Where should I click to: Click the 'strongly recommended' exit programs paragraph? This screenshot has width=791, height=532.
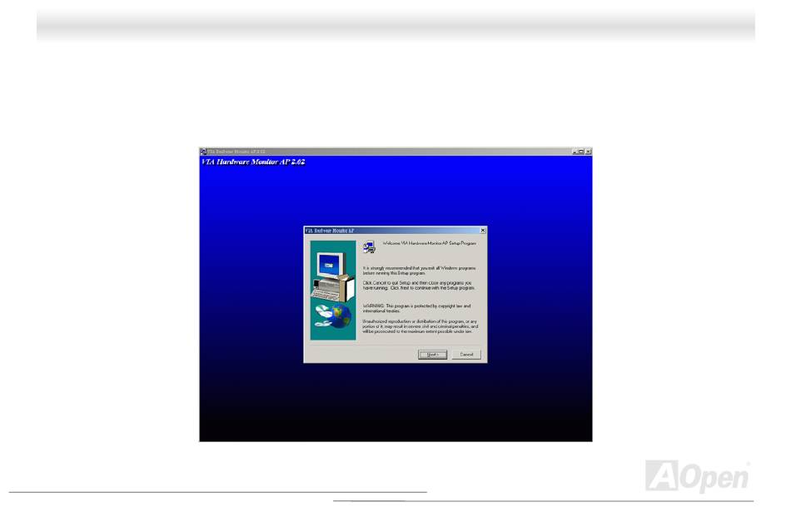click(x=419, y=271)
